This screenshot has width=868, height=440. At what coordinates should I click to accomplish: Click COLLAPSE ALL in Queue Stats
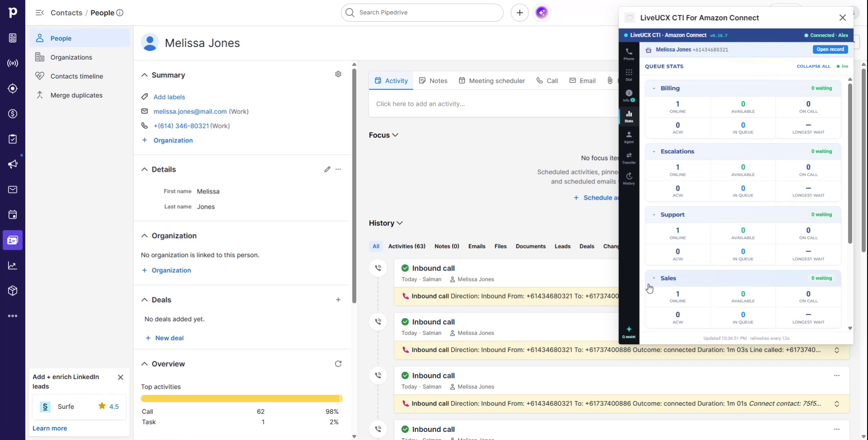pyautogui.click(x=813, y=66)
